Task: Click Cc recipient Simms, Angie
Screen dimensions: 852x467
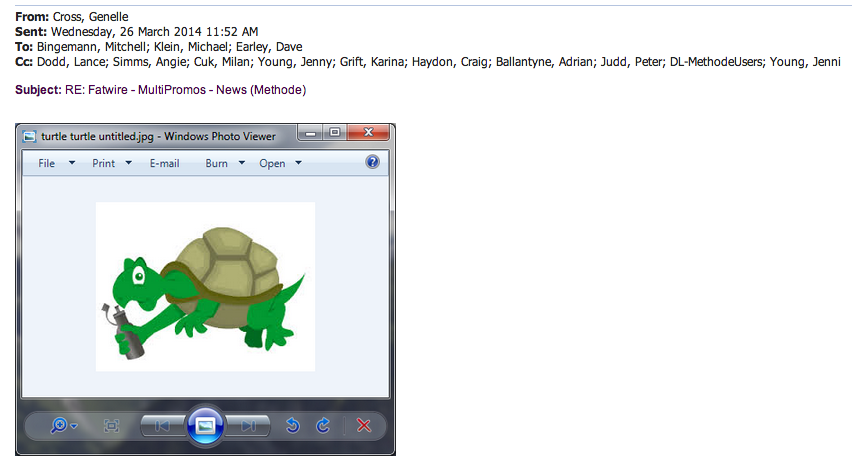Action: pos(150,62)
